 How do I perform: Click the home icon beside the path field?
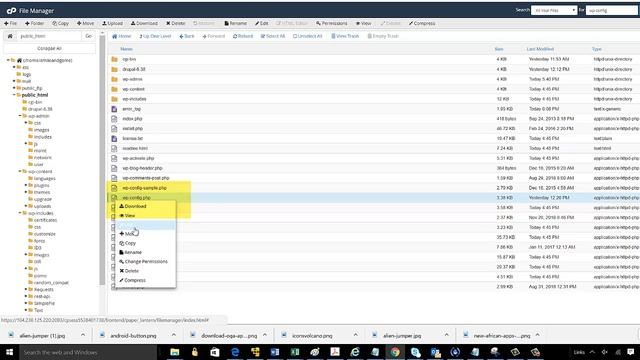pyautogui.click(x=10, y=36)
